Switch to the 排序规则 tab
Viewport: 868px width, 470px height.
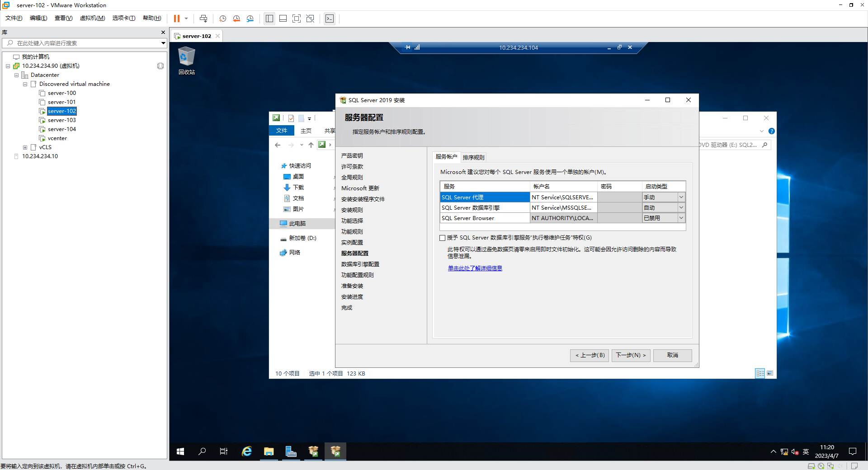click(473, 157)
